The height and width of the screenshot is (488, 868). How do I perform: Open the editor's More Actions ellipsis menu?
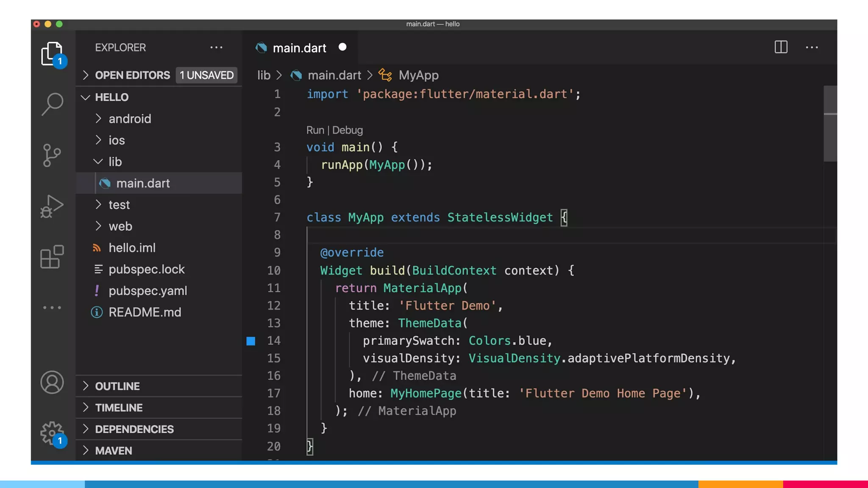click(x=812, y=47)
